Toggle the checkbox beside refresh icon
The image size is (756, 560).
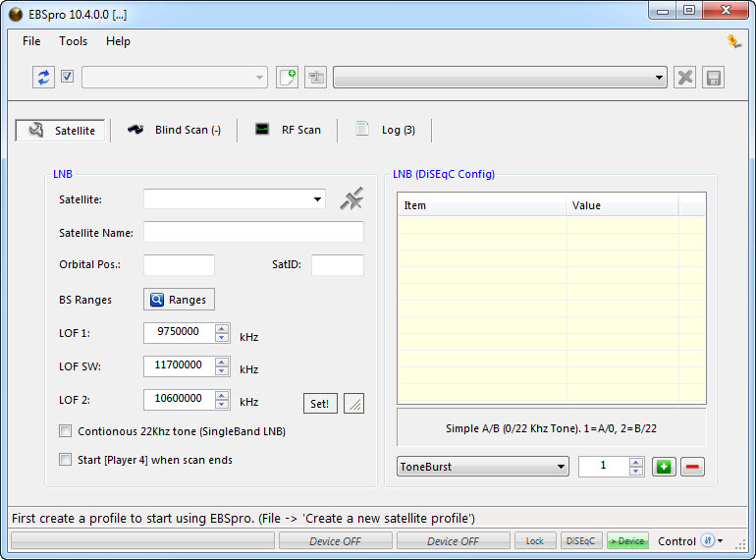[x=67, y=77]
